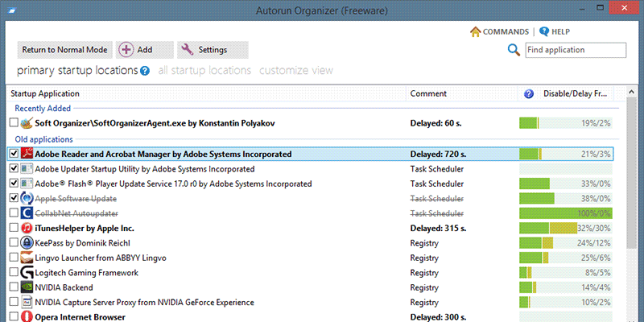
Task: Toggle the NVIDIA Backend checkbox
Action: tap(13, 287)
